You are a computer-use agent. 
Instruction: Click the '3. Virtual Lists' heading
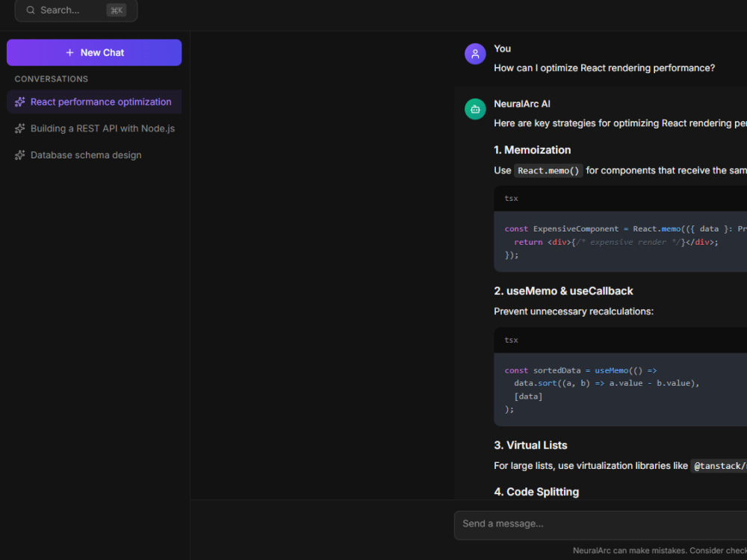[x=530, y=445]
